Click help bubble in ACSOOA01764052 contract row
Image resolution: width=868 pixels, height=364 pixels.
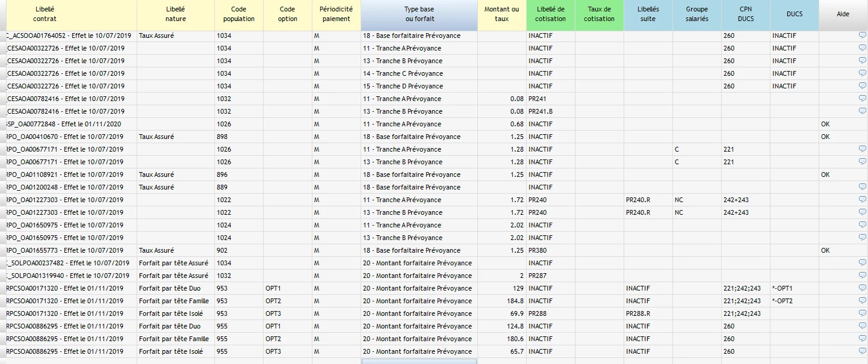[863, 35]
